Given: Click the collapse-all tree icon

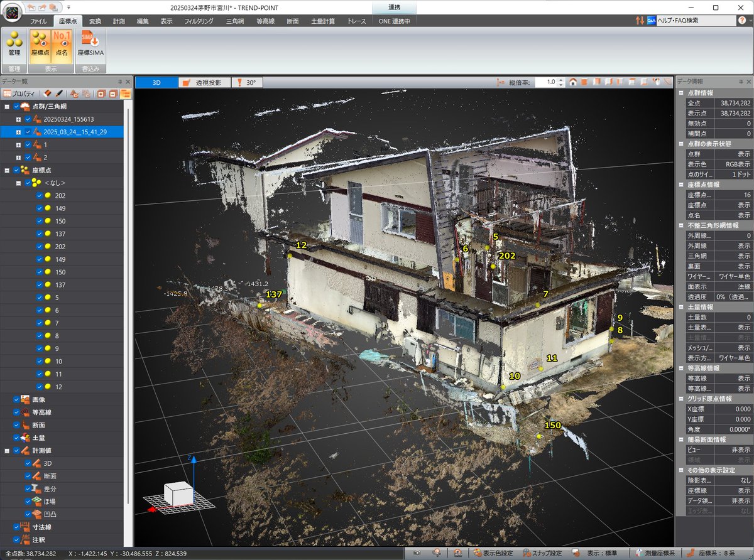Looking at the screenshot, I should coord(113,94).
